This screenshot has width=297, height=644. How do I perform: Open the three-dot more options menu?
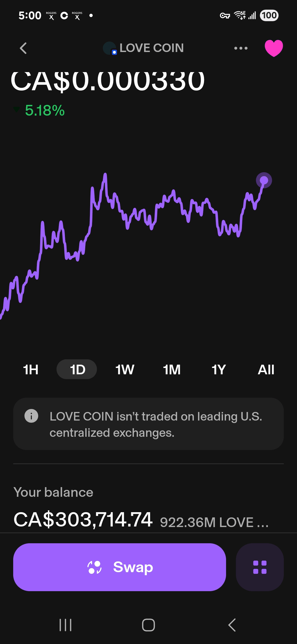[241, 48]
